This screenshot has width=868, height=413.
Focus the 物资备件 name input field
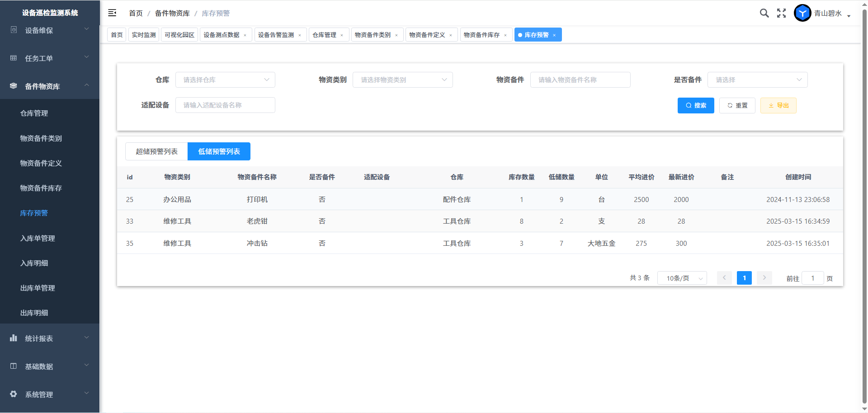(x=580, y=80)
